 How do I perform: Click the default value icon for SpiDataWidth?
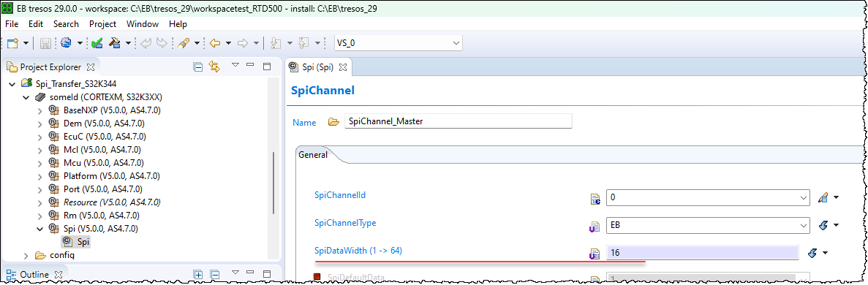[x=813, y=252]
